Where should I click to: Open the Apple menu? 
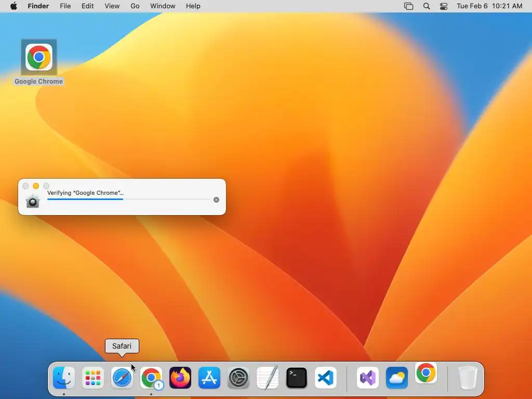(14, 6)
